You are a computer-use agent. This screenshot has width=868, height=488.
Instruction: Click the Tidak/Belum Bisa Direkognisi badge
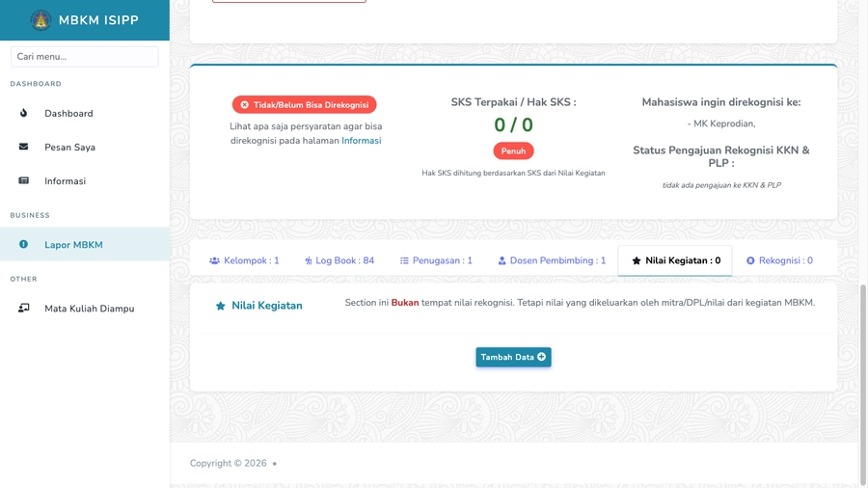click(x=304, y=104)
